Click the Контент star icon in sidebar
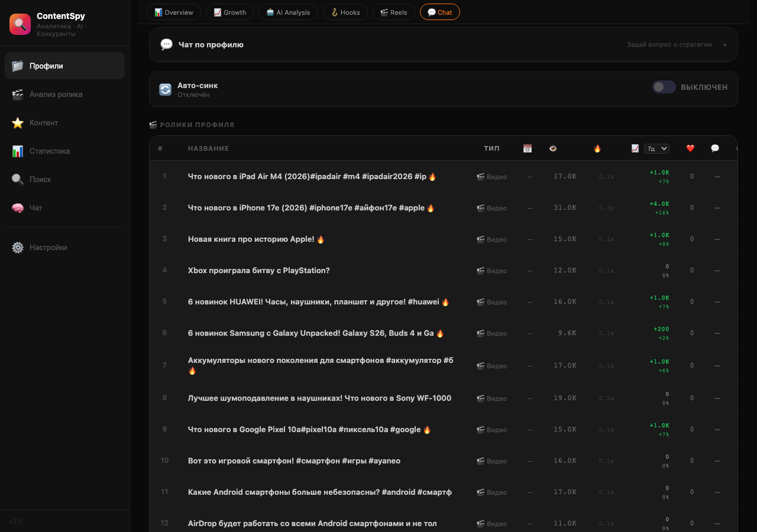This screenshot has height=532, width=757. click(17, 122)
